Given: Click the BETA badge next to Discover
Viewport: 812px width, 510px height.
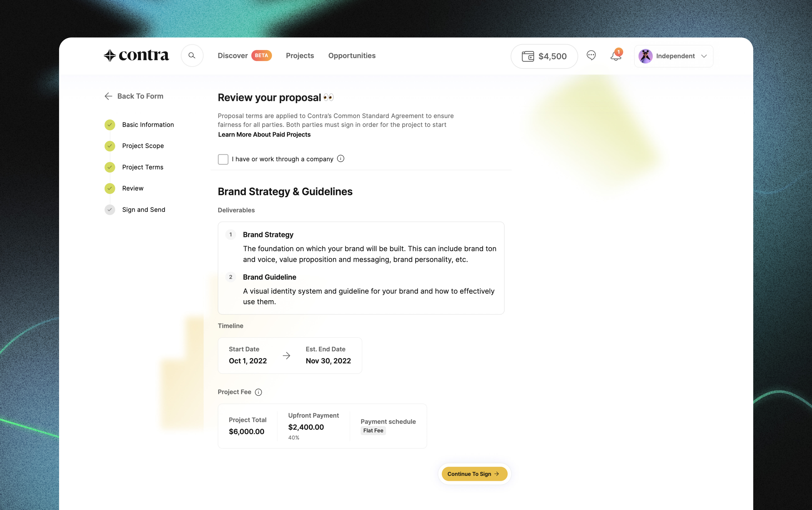Looking at the screenshot, I should 261,56.
